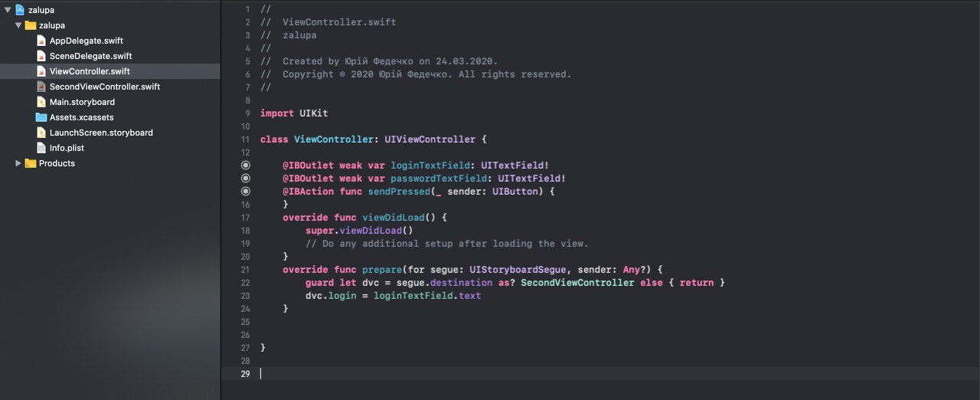Click the Assets.xcassets folder icon
Viewport: 980px width, 400px height.
tap(41, 117)
